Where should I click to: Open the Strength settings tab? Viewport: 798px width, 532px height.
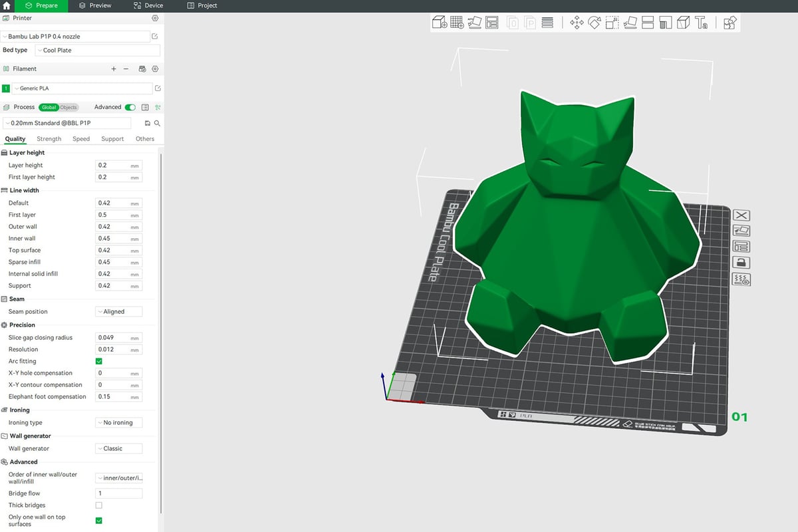tap(49, 139)
